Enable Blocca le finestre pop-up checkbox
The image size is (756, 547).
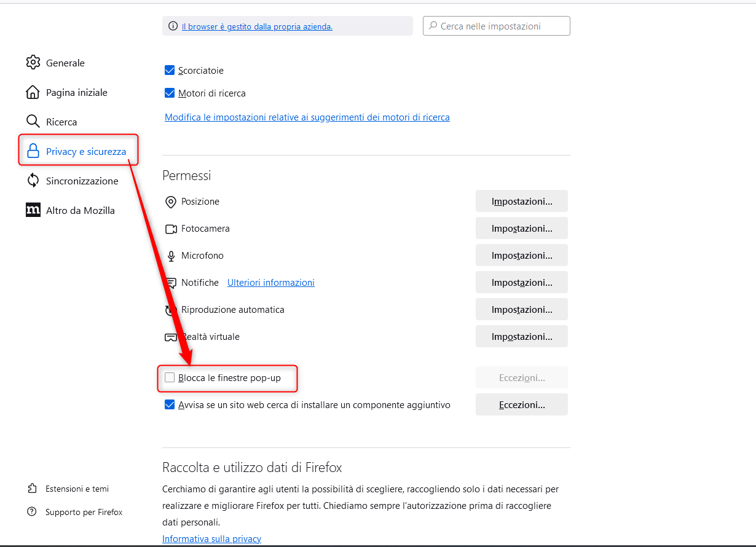[x=170, y=378]
